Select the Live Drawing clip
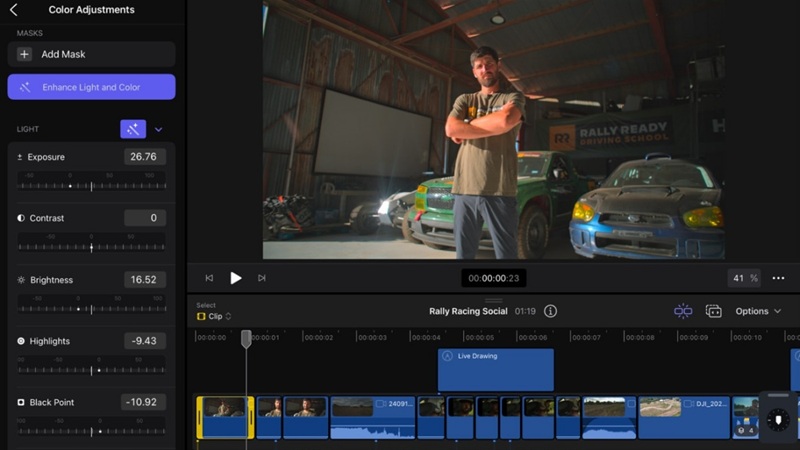The image size is (800, 450). (x=495, y=370)
